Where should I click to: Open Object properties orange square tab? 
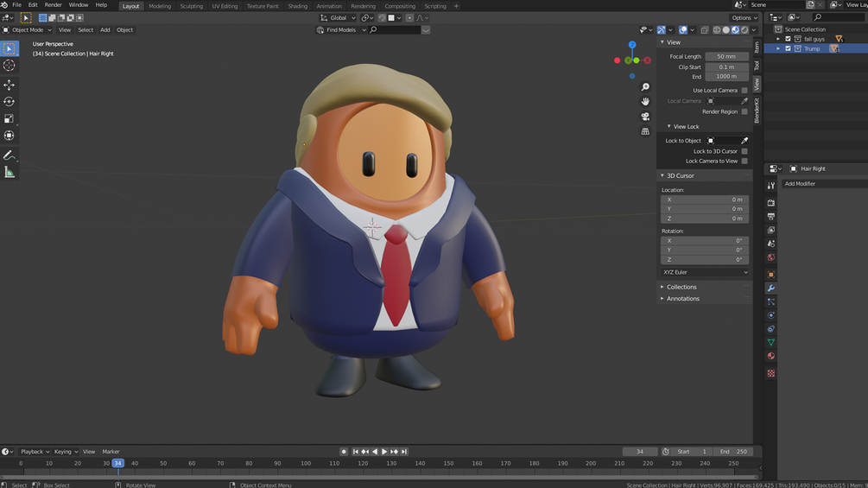click(770, 275)
